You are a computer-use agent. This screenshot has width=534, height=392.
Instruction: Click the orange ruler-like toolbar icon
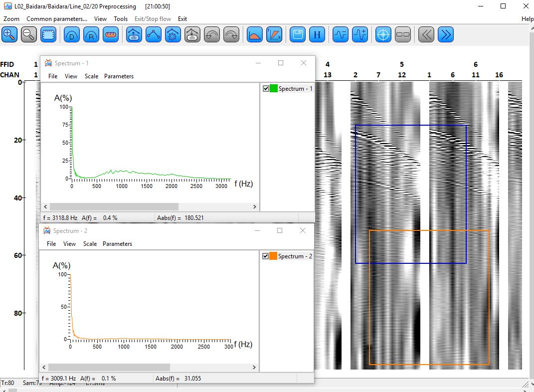[x=111, y=34]
